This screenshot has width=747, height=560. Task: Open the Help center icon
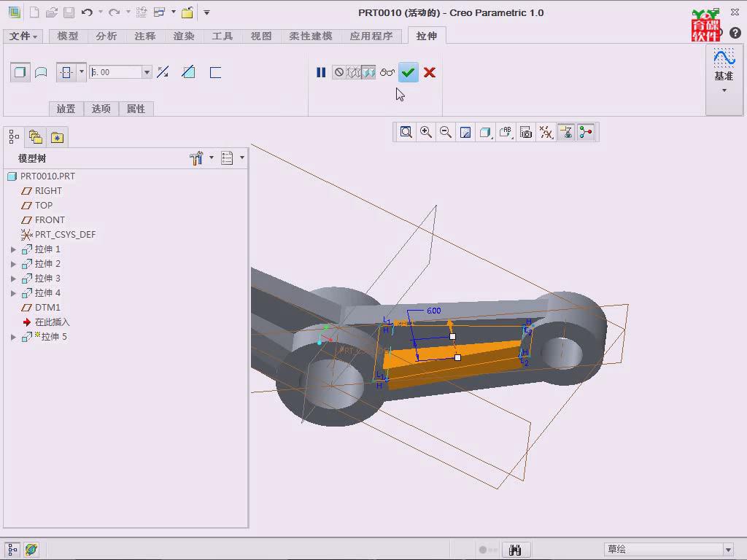(x=735, y=32)
